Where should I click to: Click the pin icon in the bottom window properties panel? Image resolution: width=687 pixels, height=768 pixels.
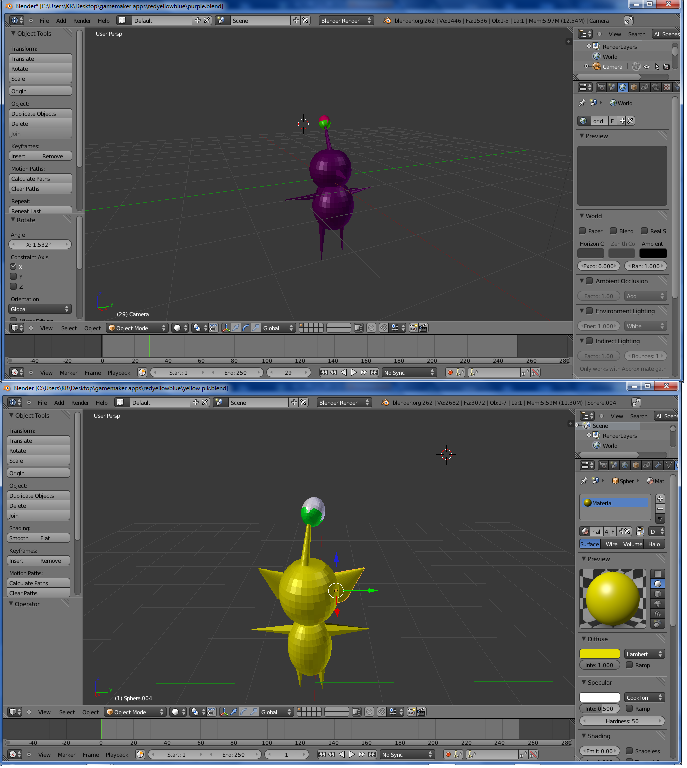(584, 481)
